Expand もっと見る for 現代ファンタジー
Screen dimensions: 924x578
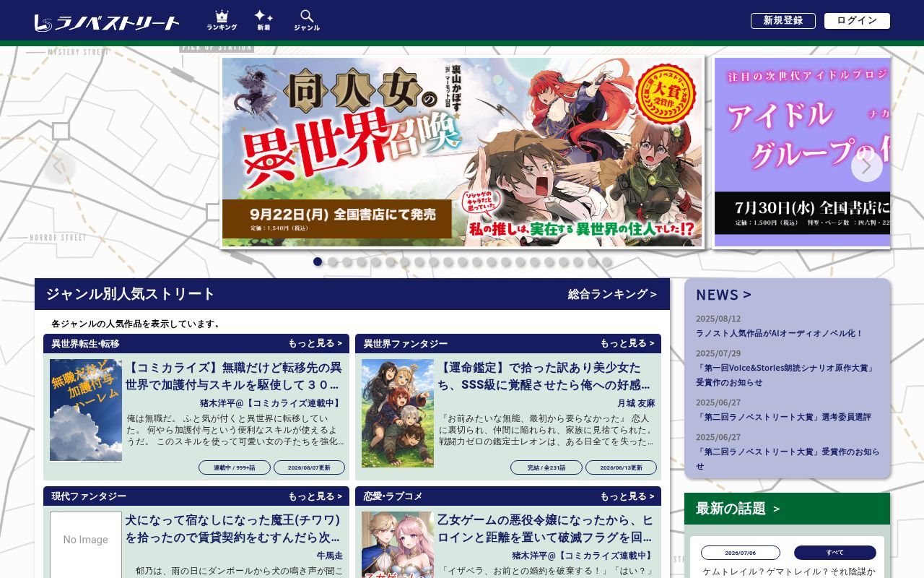coord(315,496)
